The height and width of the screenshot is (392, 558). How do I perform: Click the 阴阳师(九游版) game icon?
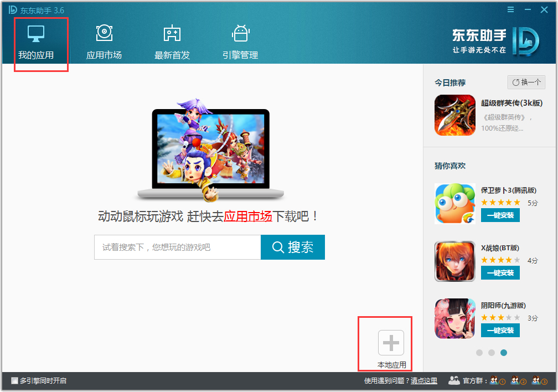455,319
